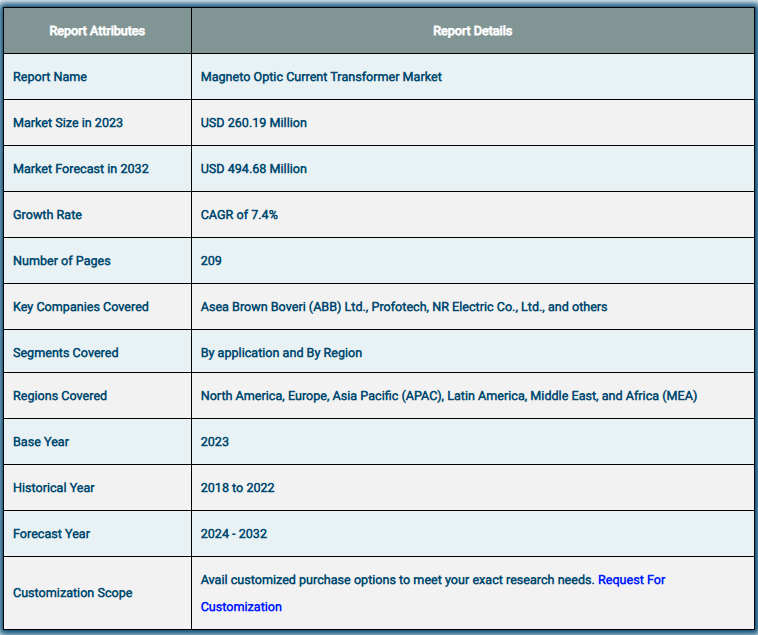Open the Request For Customization link
The height and width of the screenshot is (635, 758).
(631, 580)
